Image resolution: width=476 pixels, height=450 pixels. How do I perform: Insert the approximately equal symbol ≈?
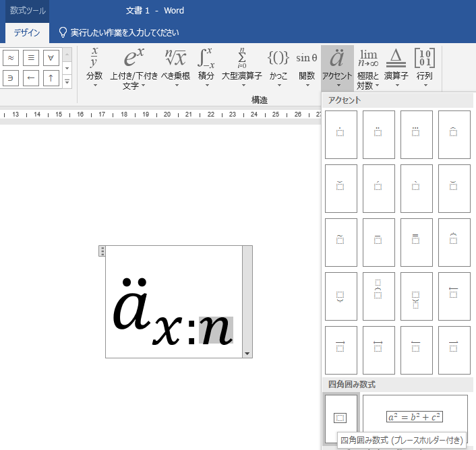[11, 58]
